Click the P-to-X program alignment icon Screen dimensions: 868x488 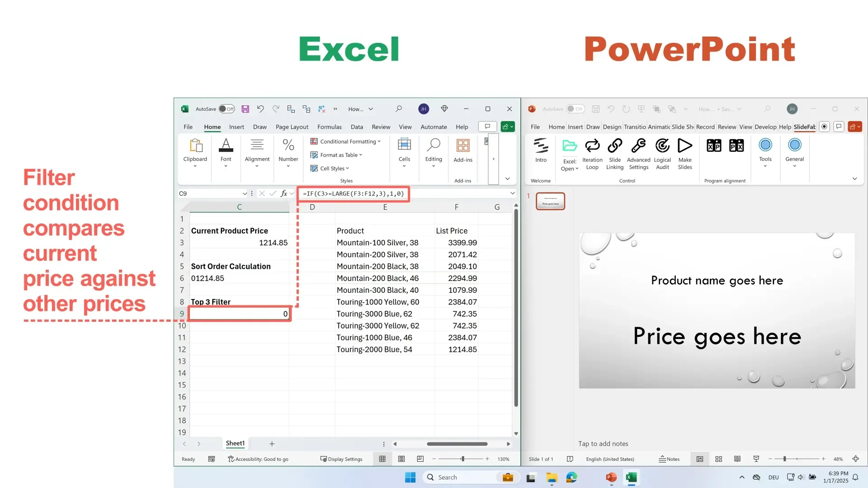(x=736, y=145)
